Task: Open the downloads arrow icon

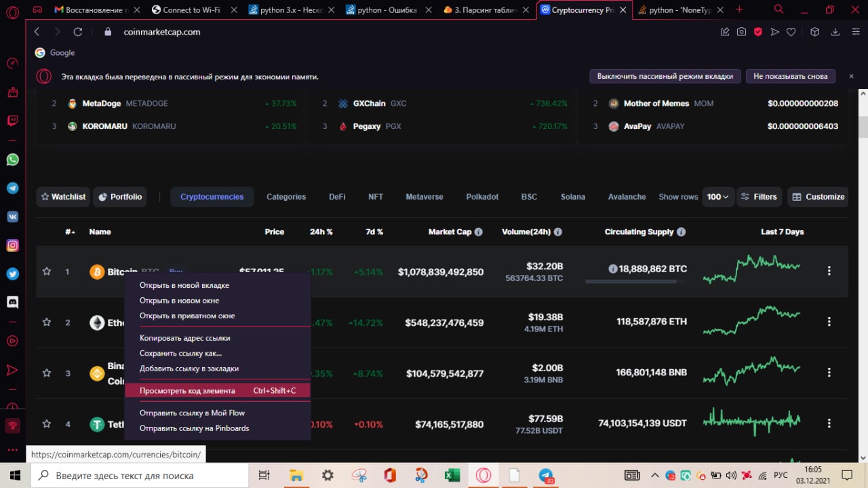Action: click(x=835, y=32)
